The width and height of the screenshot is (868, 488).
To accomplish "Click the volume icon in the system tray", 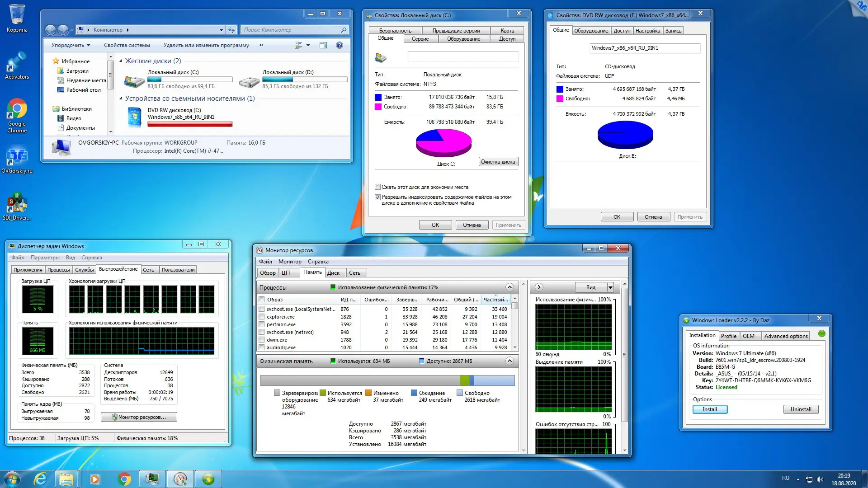I will click(x=820, y=479).
